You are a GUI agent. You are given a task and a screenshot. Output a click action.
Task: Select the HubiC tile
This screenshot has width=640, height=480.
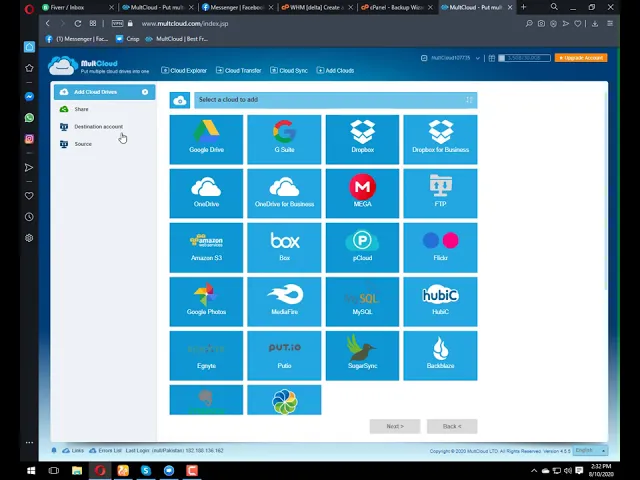[440, 302]
